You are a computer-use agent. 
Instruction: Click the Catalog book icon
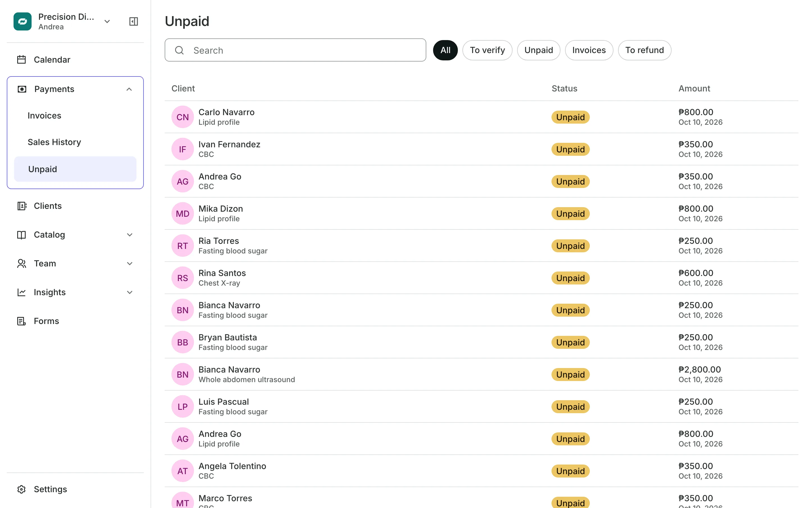pos(21,235)
